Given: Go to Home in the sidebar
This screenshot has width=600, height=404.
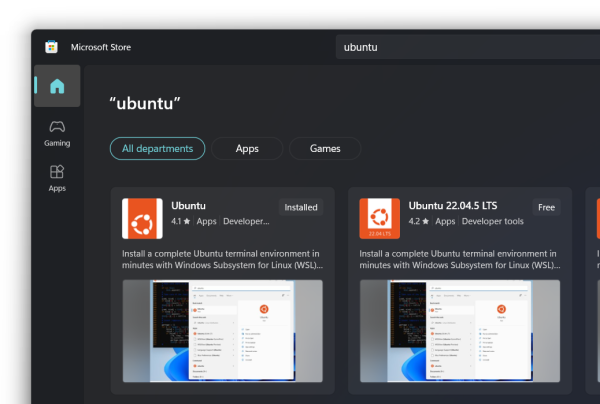Looking at the screenshot, I should tap(57, 86).
